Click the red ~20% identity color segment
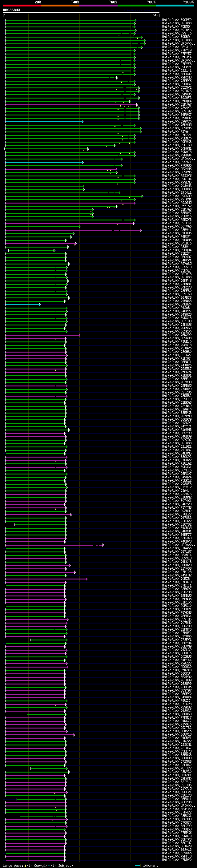The height and width of the screenshot is (868, 197). [22, 6]
